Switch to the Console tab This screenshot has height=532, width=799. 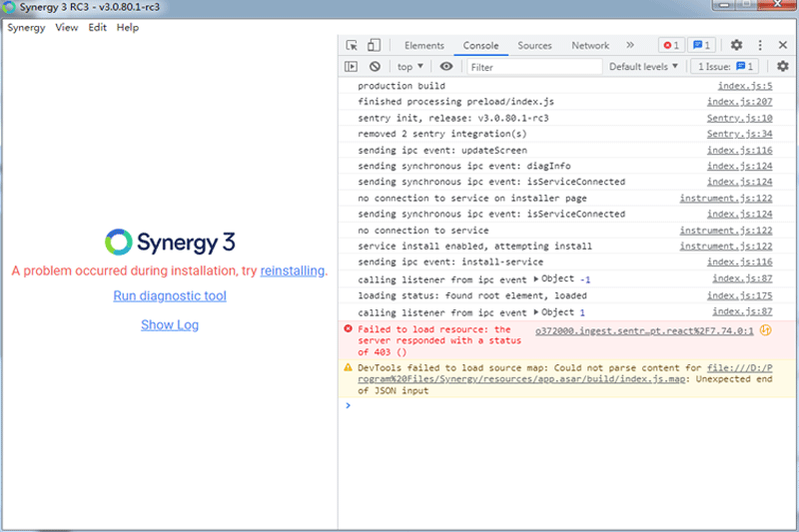point(480,45)
